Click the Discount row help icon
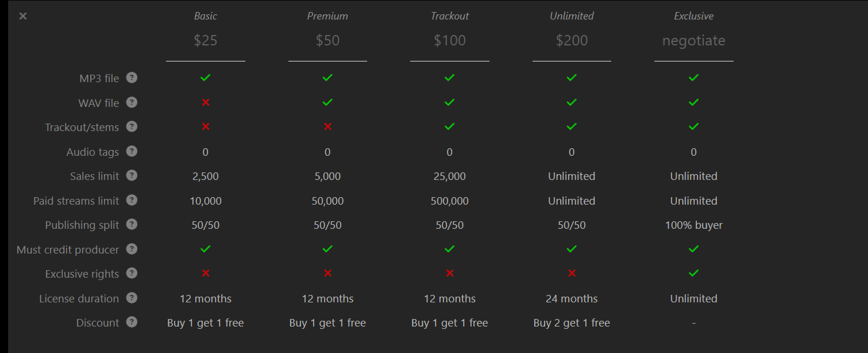 coord(132,322)
